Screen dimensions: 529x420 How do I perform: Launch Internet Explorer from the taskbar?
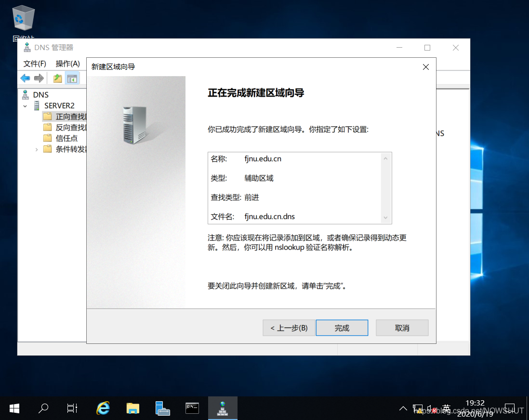[x=103, y=408]
